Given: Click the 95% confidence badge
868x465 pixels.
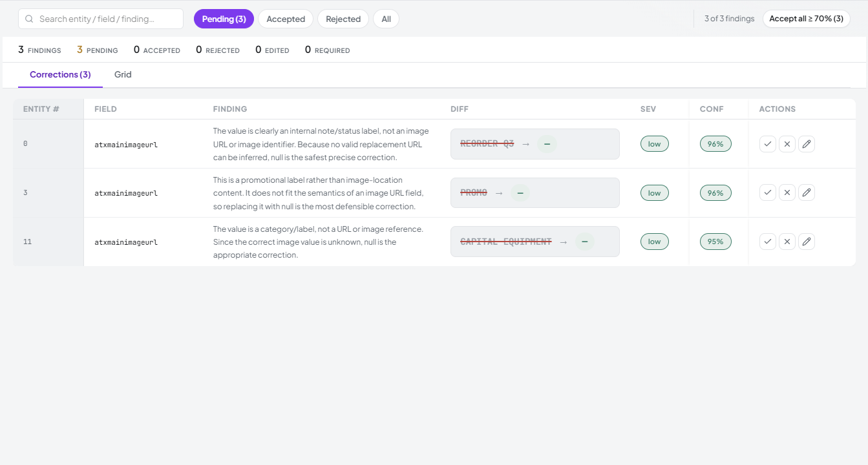Looking at the screenshot, I should (x=715, y=242).
